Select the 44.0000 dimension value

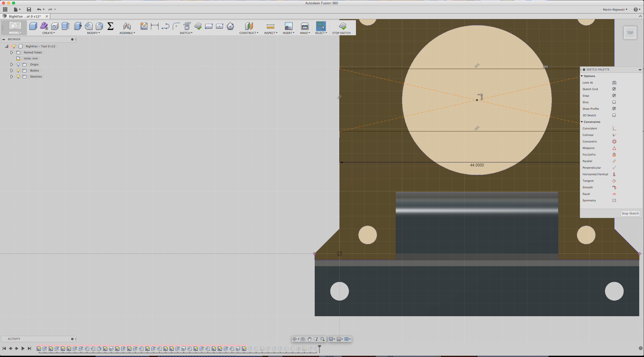pos(477,165)
